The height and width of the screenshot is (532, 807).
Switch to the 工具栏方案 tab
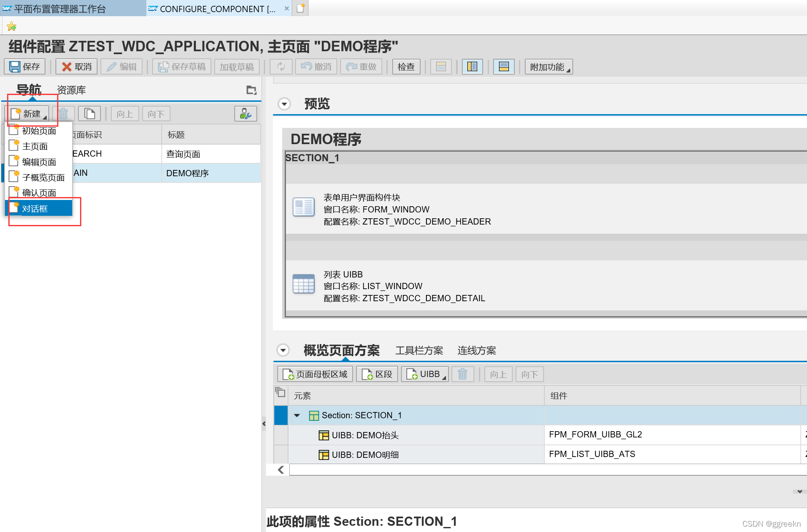419,351
